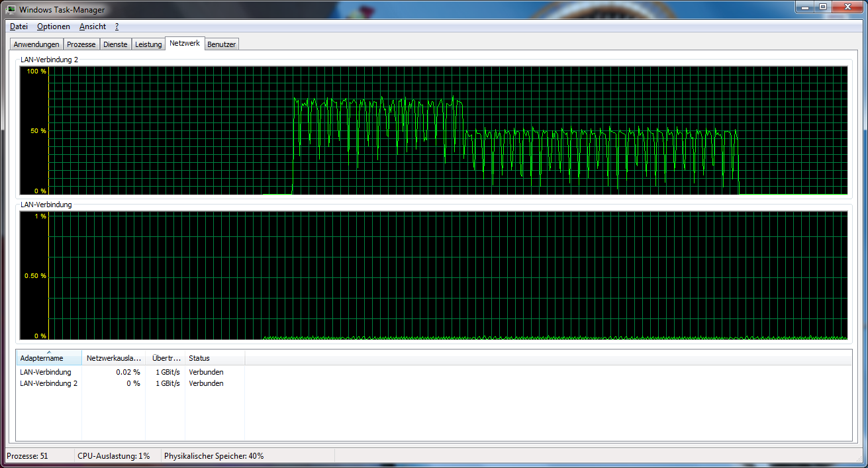Open the Ansicht menu
This screenshot has height=468, width=868.
(x=92, y=26)
